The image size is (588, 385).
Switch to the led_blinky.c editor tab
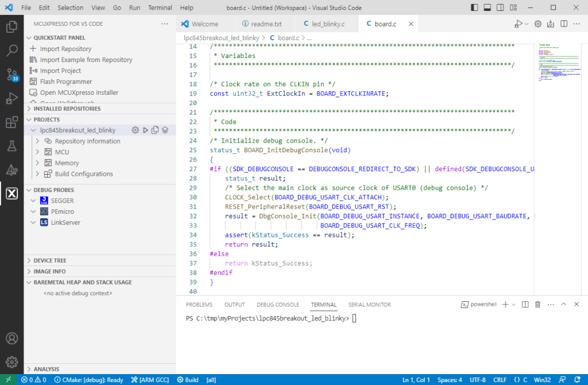coord(328,24)
